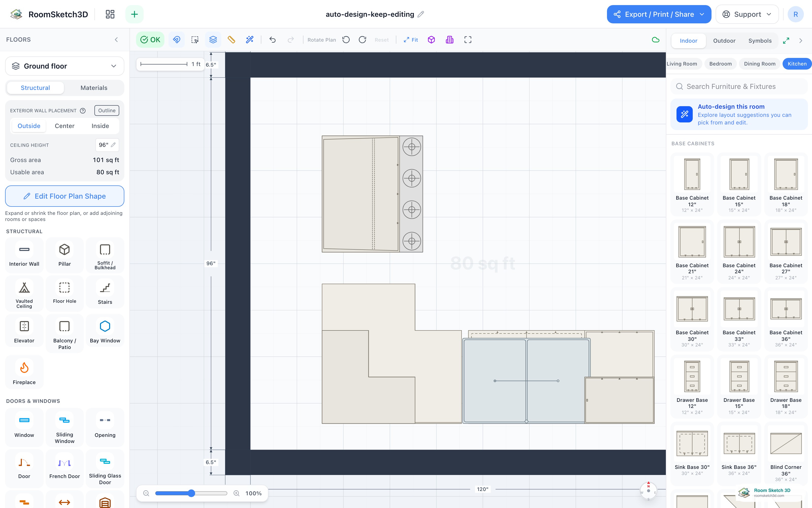Toggle the snapping magnet tool

177,40
